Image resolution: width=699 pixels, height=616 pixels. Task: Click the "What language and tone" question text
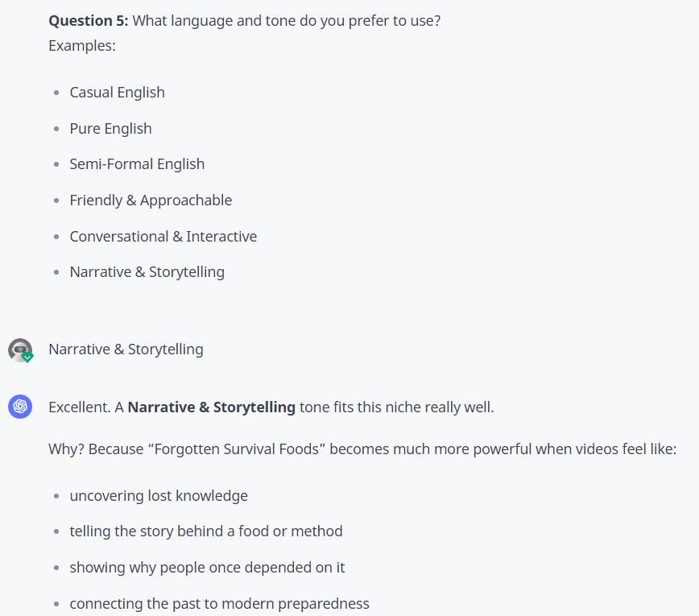click(286, 21)
